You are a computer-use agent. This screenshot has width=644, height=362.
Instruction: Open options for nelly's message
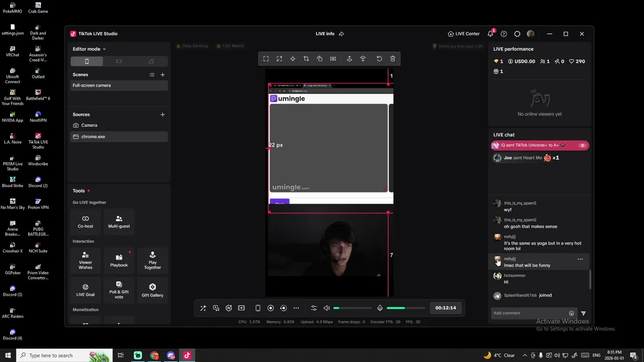click(580, 259)
